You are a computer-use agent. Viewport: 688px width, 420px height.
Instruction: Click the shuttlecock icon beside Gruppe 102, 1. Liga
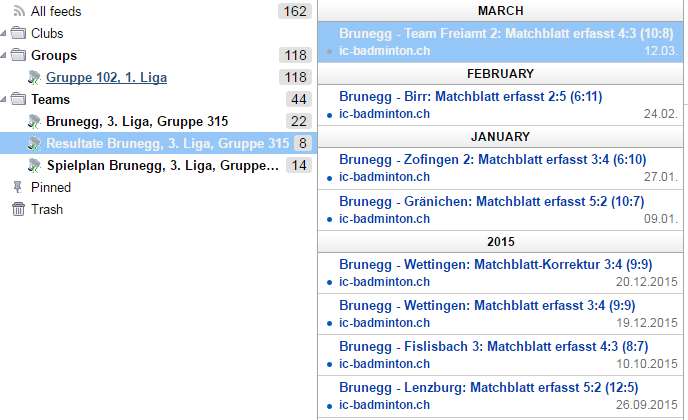tap(35, 77)
